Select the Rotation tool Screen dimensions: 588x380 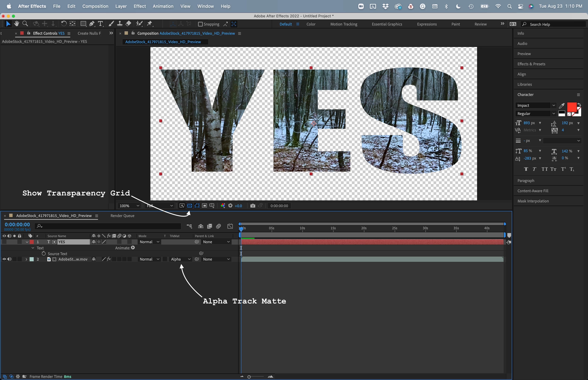(x=64, y=24)
